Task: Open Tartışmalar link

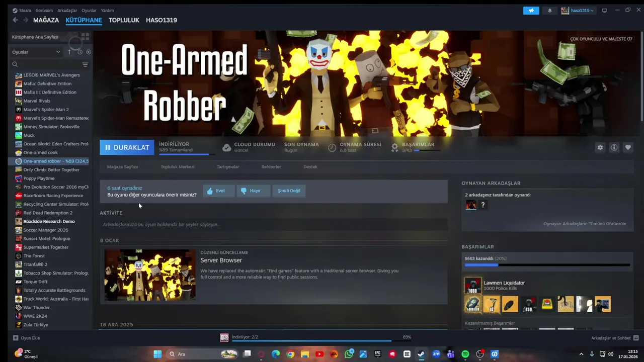Action: point(228,166)
